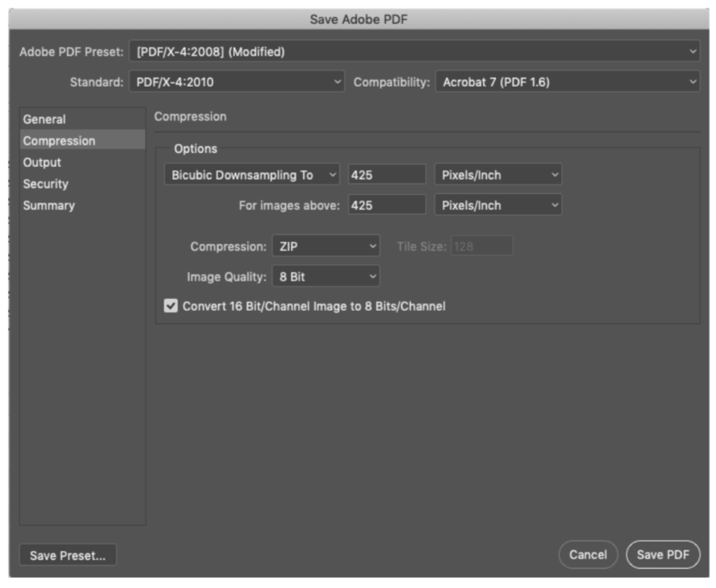The height and width of the screenshot is (588, 716).
Task: Open the Adobe PDF Preset dropdown
Action: click(414, 51)
